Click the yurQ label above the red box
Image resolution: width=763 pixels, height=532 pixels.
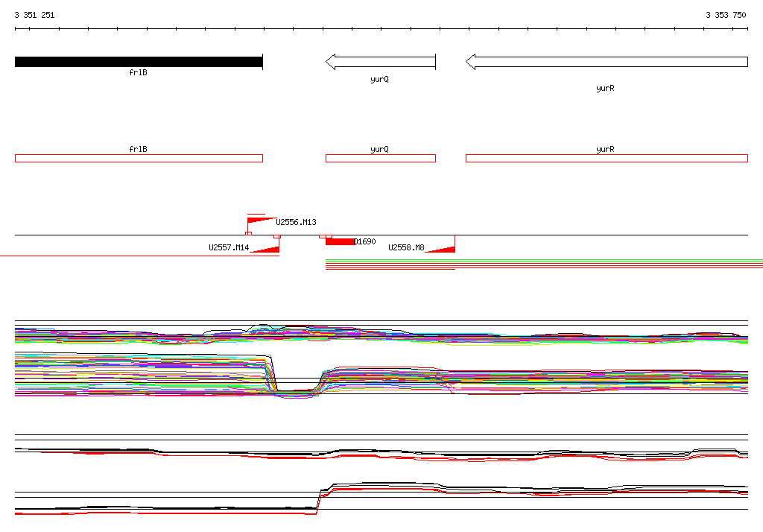pos(379,150)
